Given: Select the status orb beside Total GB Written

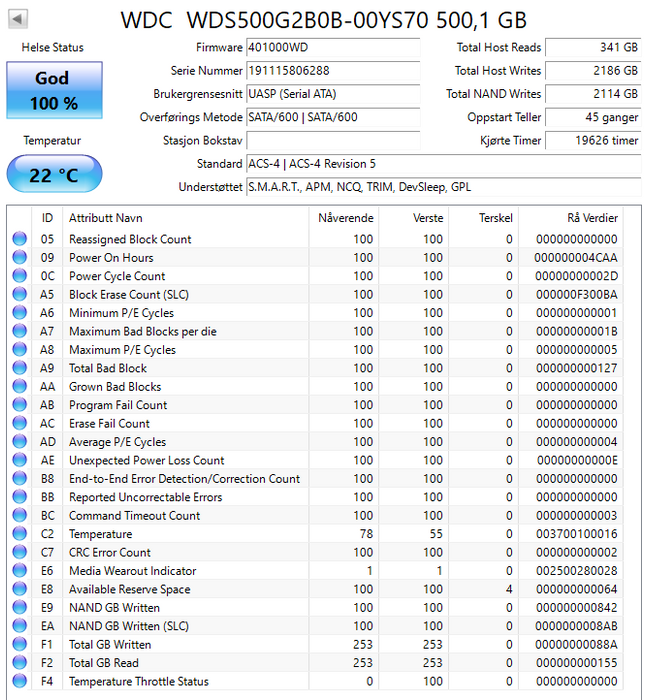Looking at the screenshot, I should tap(19, 645).
